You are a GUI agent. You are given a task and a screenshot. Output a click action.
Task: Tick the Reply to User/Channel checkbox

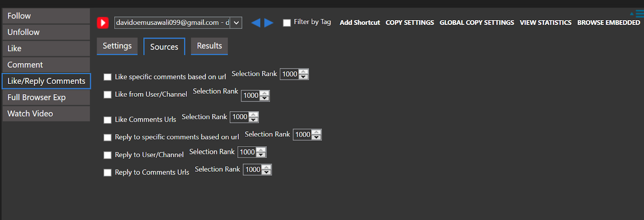point(107,155)
